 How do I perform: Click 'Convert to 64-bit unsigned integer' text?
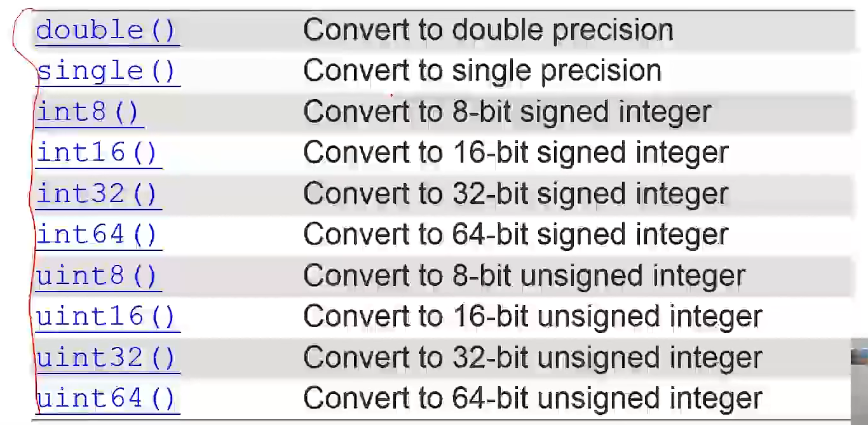pos(532,399)
